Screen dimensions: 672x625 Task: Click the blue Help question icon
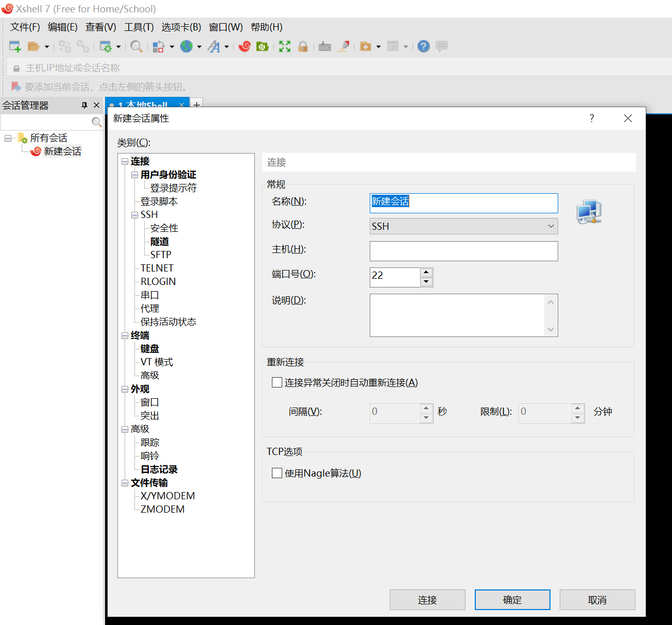pyautogui.click(x=423, y=46)
